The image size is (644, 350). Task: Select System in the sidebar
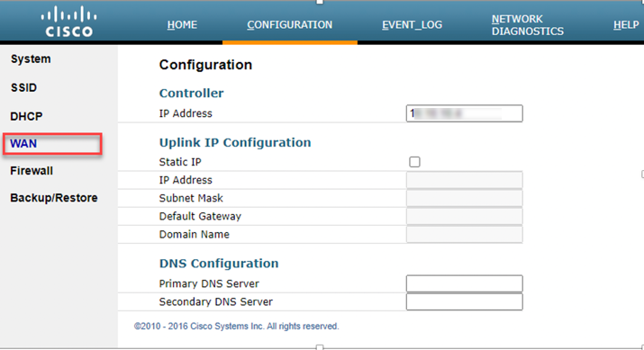click(31, 59)
